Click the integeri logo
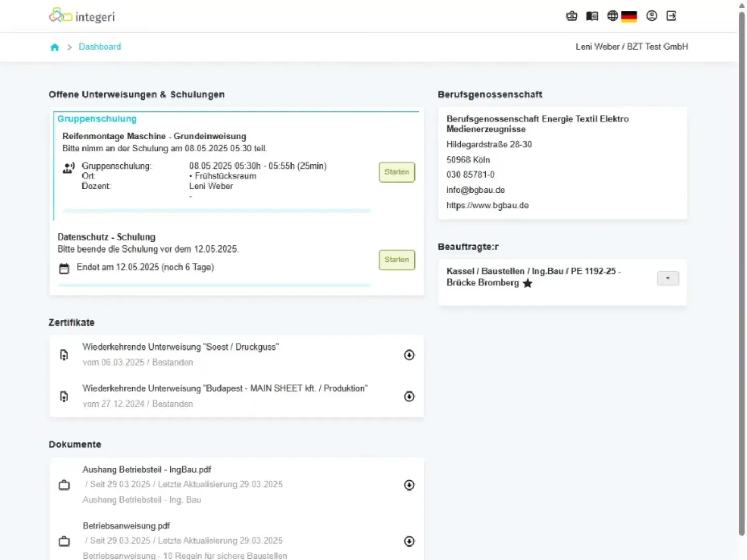Viewport: 747px width, 560px height. 82,16
